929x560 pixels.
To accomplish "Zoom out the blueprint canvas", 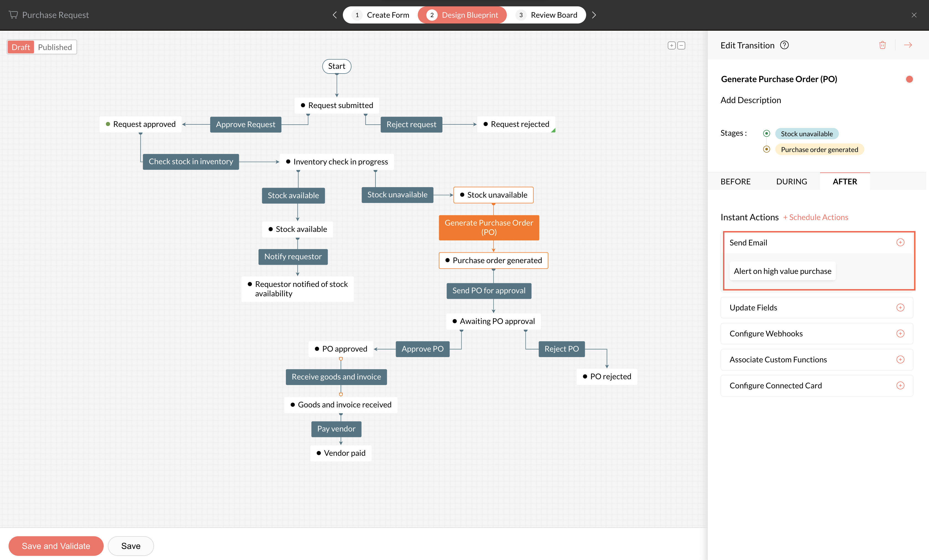I will [x=681, y=46].
